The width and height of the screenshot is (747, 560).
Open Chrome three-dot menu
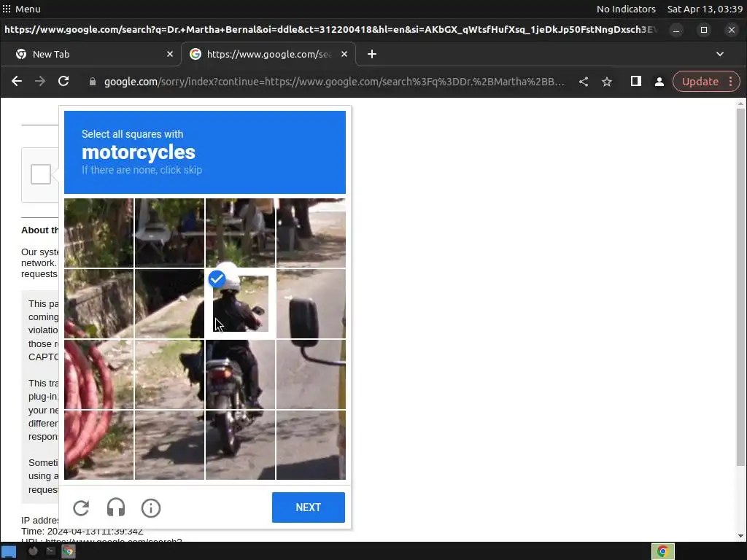click(731, 82)
